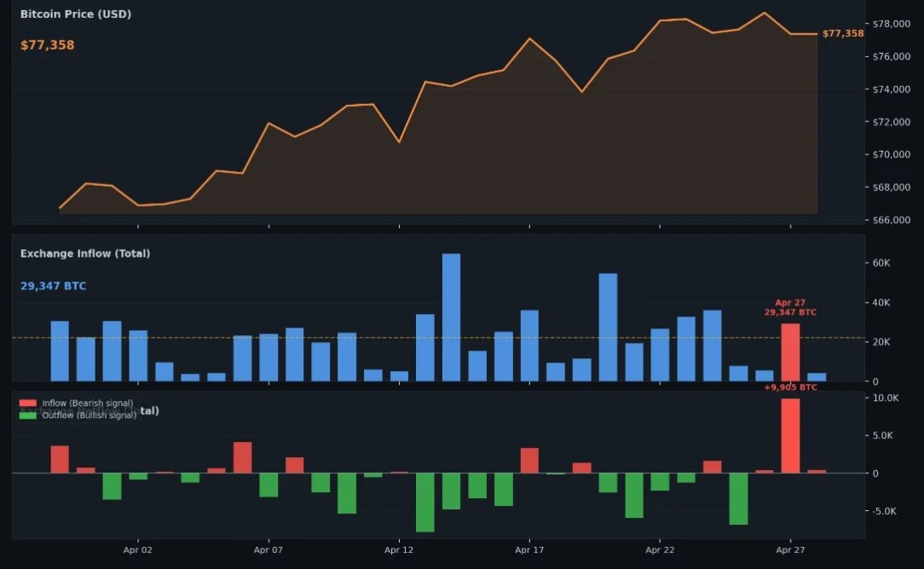Click the 40K inflow axis label
Image resolution: width=924 pixels, height=569 pixels.
coord(881,303)
